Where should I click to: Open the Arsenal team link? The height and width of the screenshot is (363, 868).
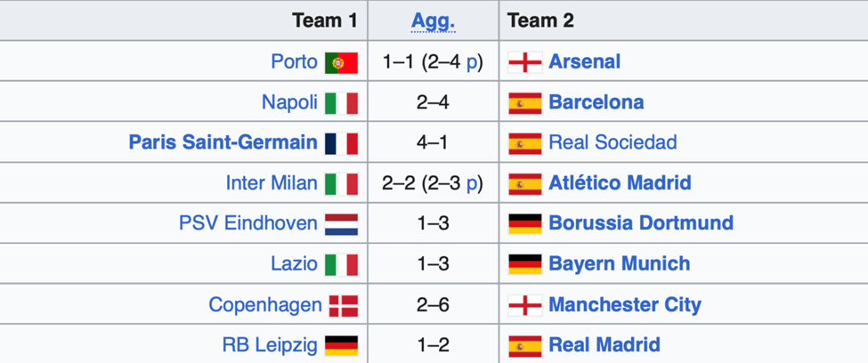point(584,61)
